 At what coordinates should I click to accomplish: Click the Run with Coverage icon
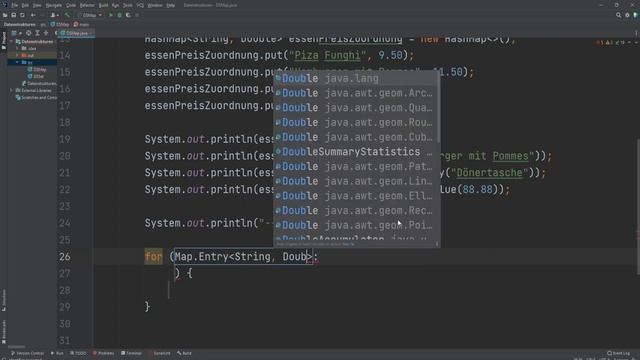[x=128, y=15]
